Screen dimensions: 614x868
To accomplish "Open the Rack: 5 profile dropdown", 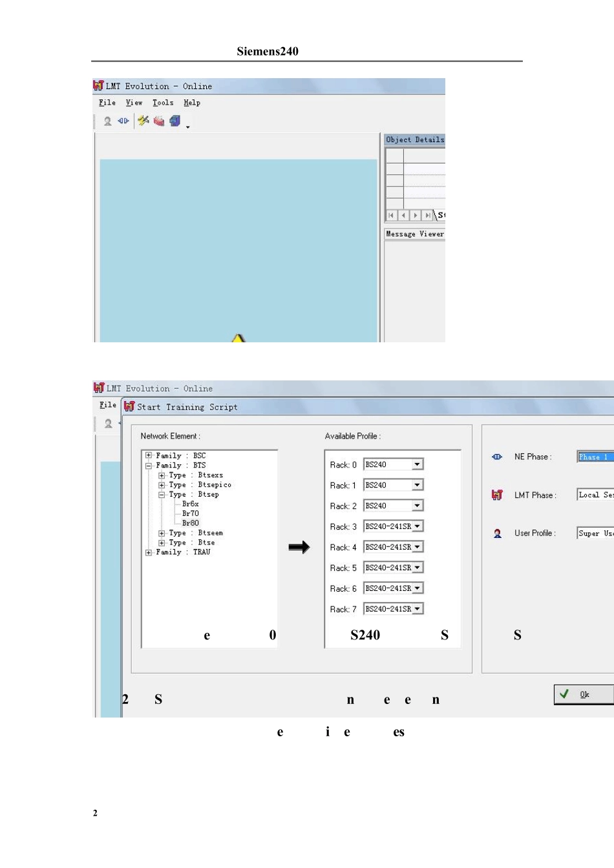I will pos(418,568).
